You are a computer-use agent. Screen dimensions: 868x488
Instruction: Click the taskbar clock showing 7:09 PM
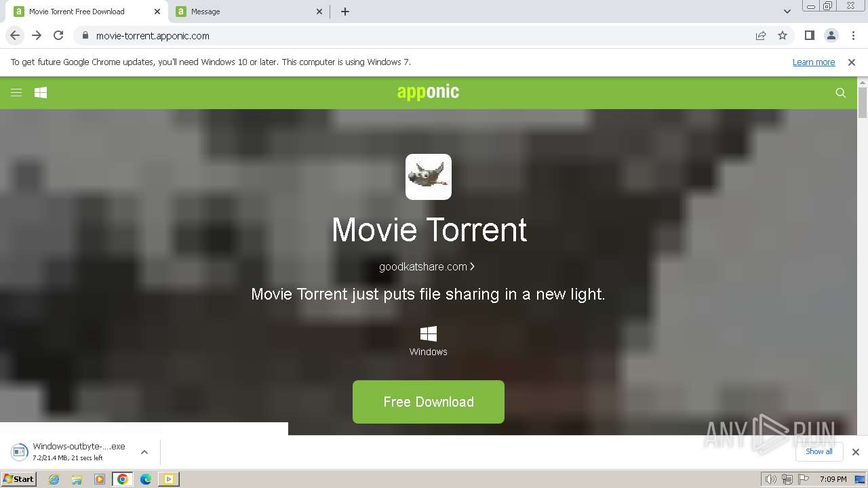point(833,479)
